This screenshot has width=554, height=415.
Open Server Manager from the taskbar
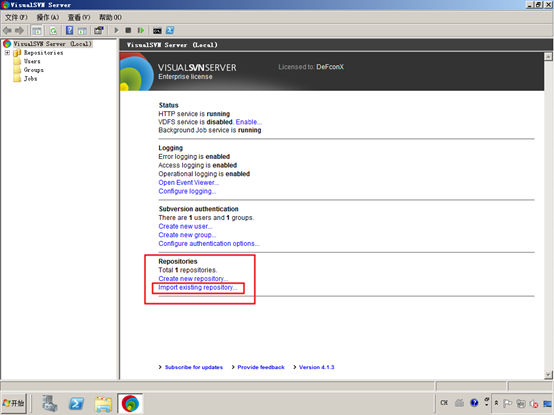coord(49,403)
